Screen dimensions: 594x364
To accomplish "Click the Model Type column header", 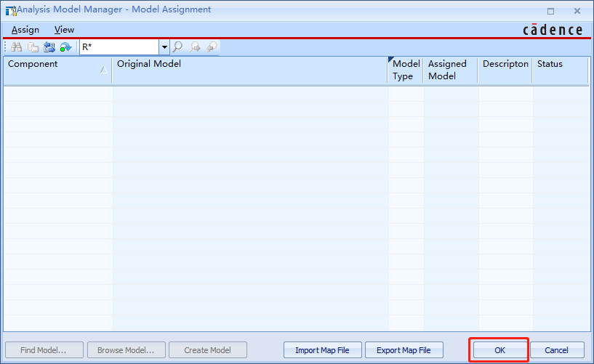I will (x=406, y=70).
